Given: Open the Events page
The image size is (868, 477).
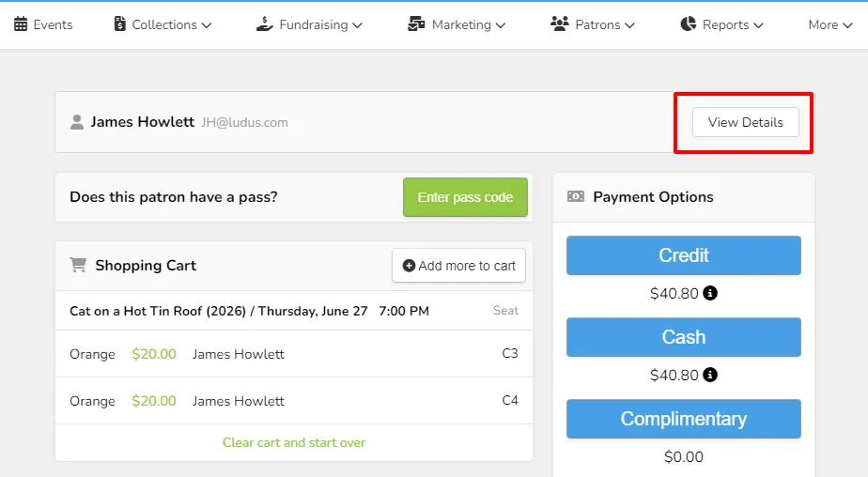Looking at the screenshot, I should pos(43,24).
